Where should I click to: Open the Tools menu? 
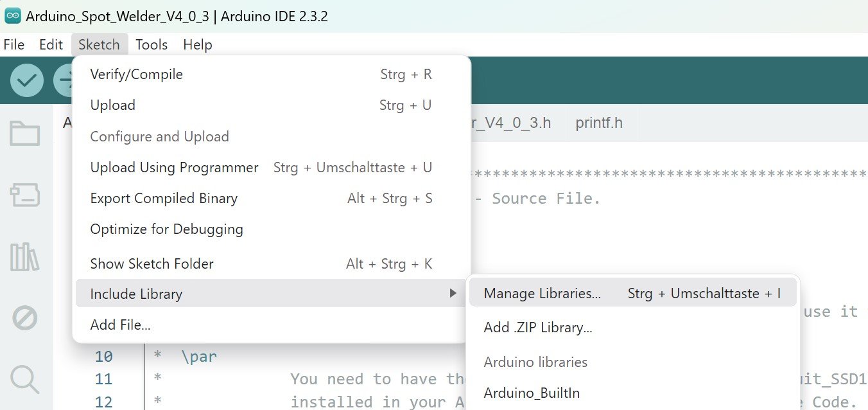click(x=152, y=44)
